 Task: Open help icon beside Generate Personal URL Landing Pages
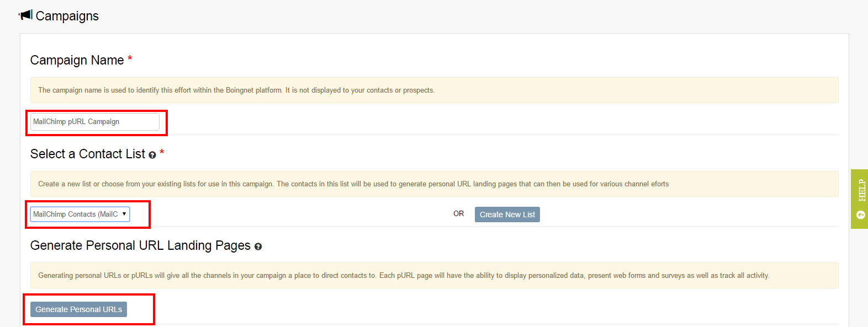(258, 247)
